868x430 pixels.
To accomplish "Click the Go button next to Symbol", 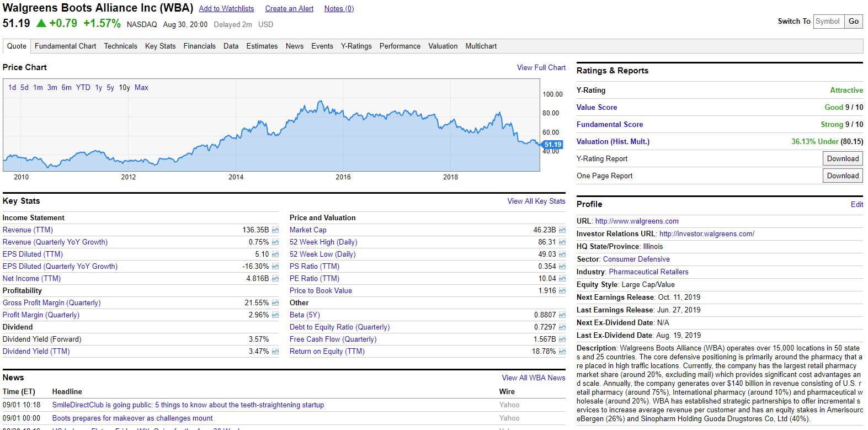I will [x=854, y=22].
